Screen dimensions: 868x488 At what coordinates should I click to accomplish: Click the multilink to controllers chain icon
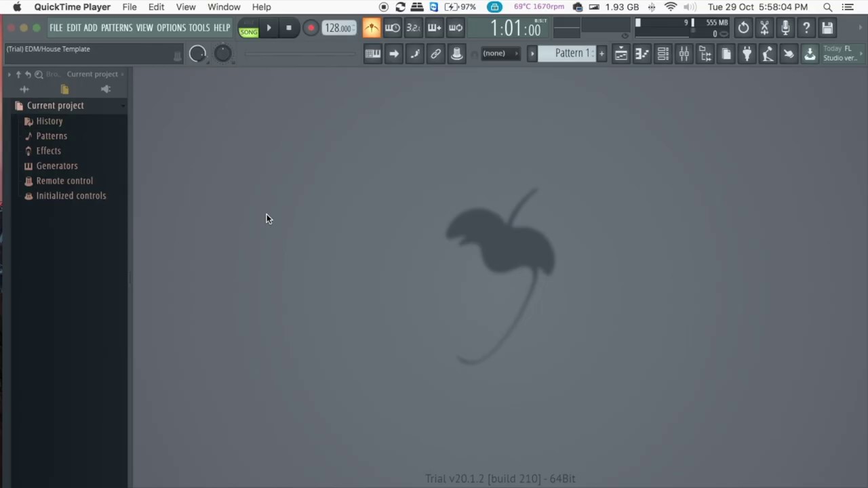click(x=436, y=54)
